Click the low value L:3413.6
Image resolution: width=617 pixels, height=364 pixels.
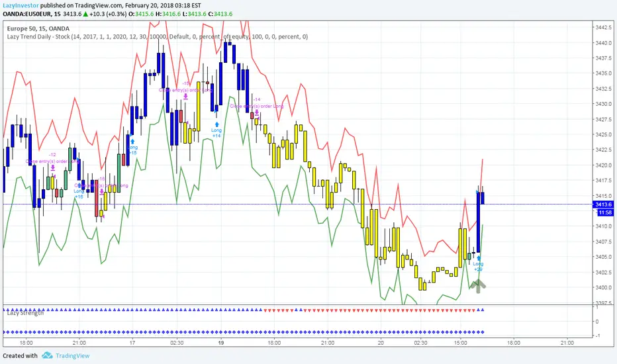point(195,14)
